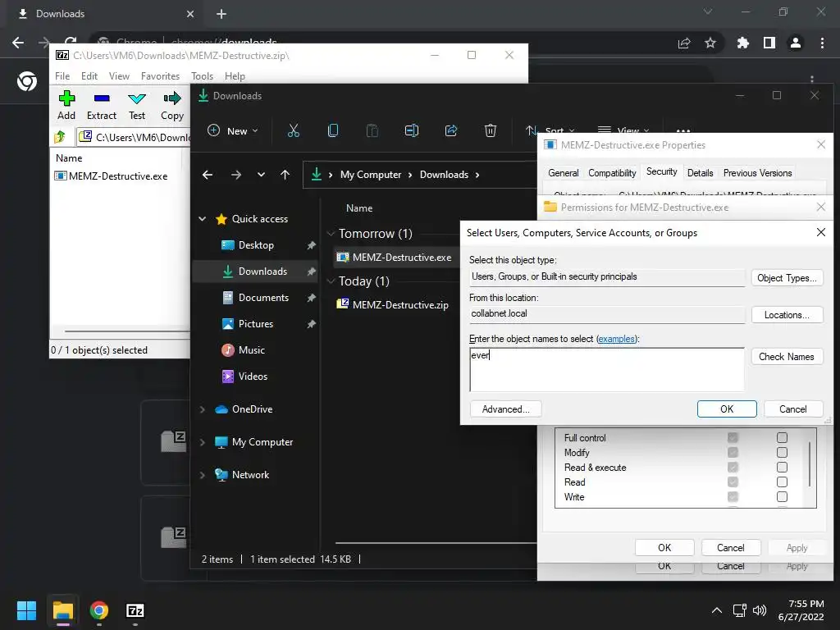Click Object Types button
Image resolution: width=840 pixels, height=630 pixels.
pyautogui.click(x=787, y=278)
